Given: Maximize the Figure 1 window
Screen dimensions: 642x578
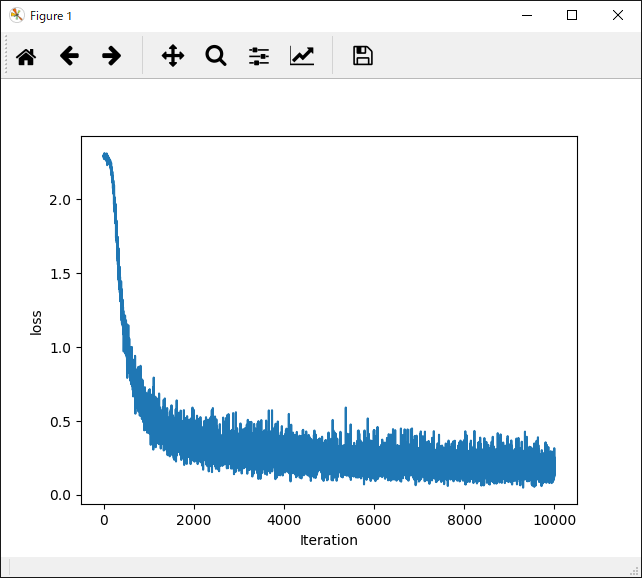Looking at the screenshot, I should [572, 15].
